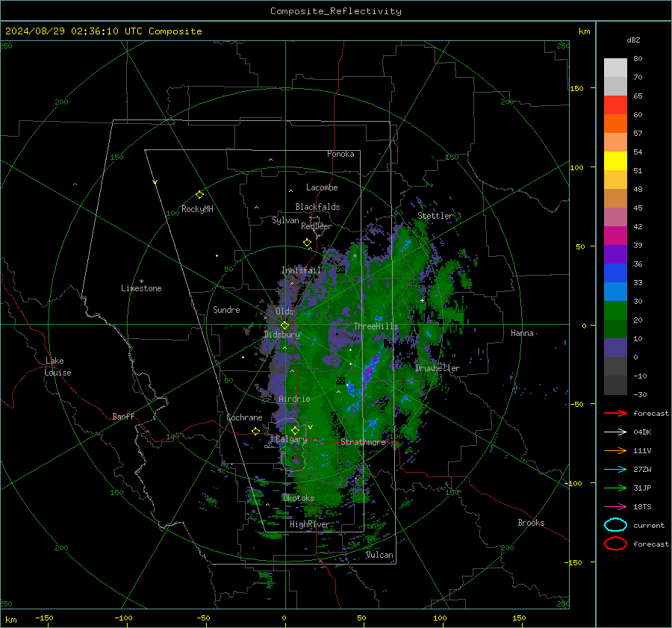Select the magenta 39-42 dBZ swatch
The image size is (672, 628).
pos(615,236)
